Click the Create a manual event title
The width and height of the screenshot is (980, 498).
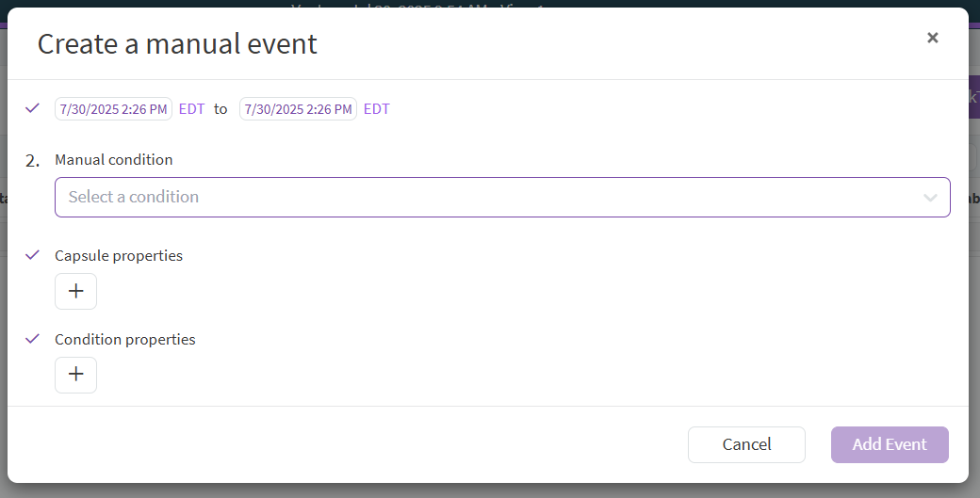177,44
